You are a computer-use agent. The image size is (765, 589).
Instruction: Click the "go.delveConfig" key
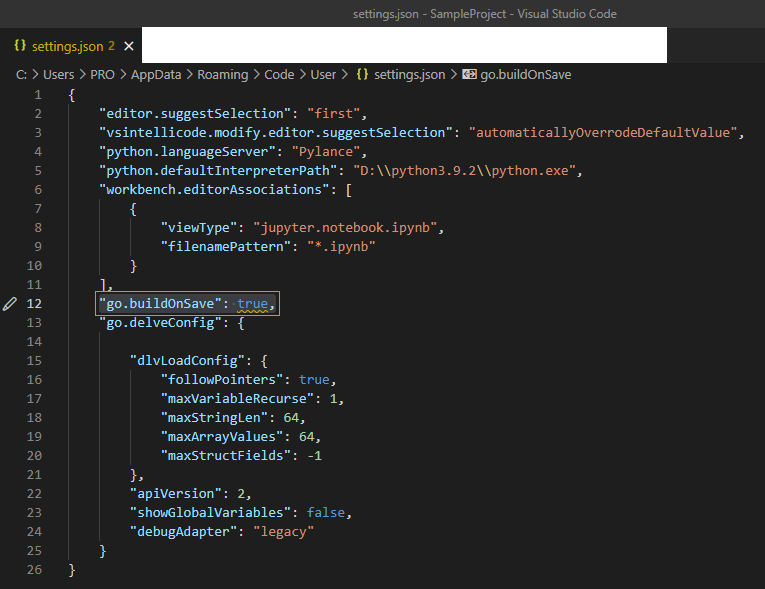coord(161,323)
